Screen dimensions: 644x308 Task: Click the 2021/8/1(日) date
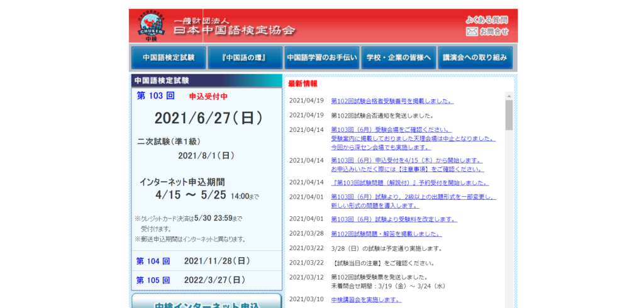206,156
